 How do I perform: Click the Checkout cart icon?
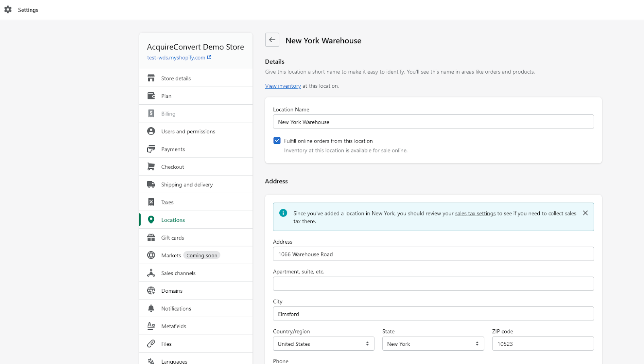point(151,167)
